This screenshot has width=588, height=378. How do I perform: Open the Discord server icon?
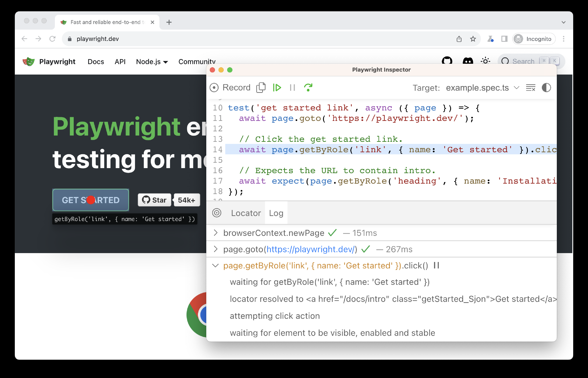click(468, 61)
